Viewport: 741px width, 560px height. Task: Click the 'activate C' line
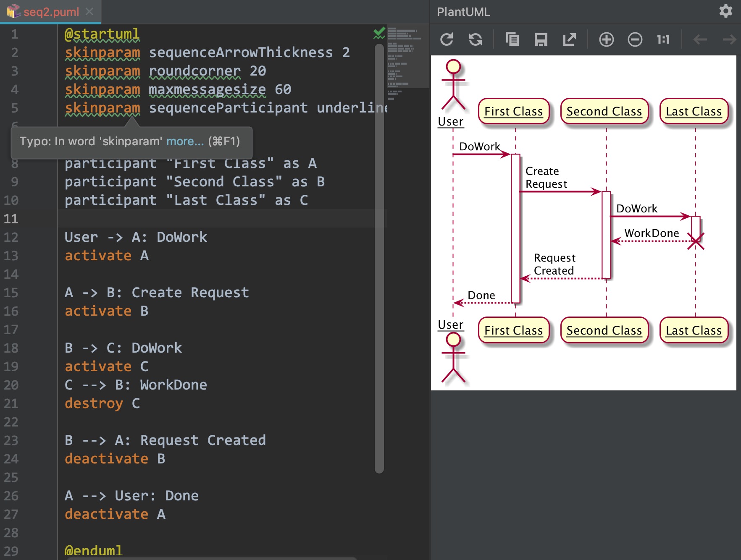106,366
